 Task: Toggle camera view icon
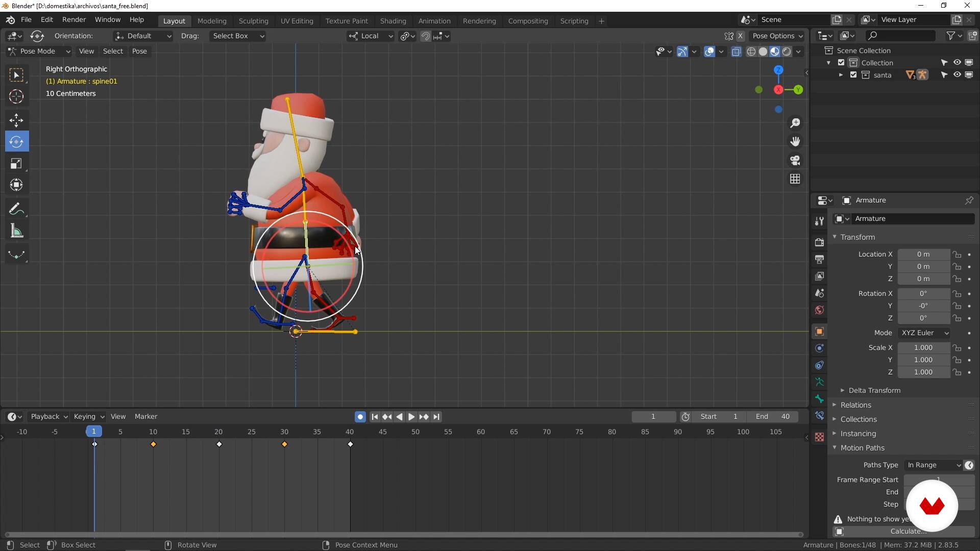point(795,160)
